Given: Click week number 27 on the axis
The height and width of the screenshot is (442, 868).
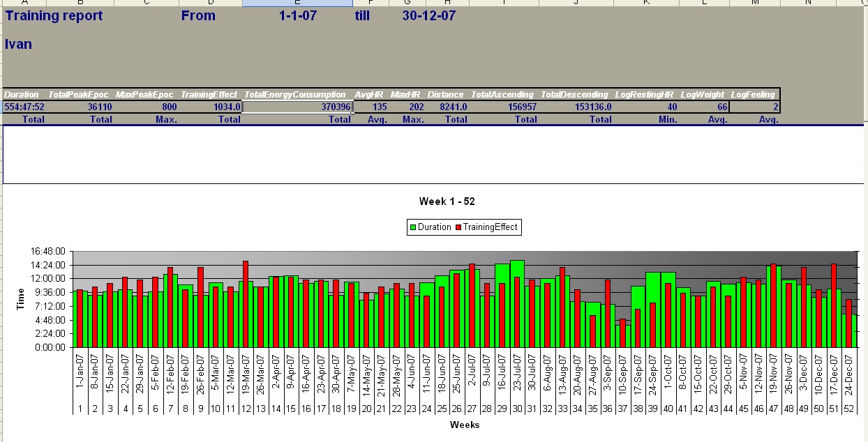Looking at the screenshot, I should 472,409.
